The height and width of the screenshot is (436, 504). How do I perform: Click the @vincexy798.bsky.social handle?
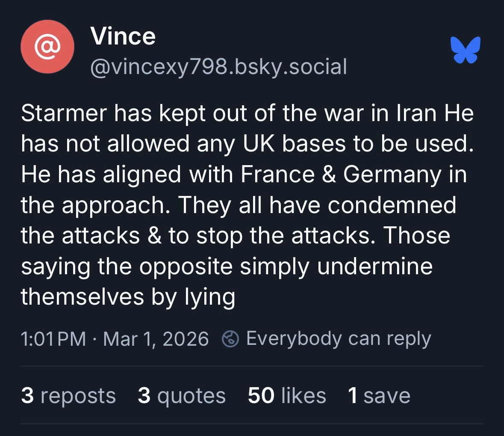[x=218, y=66]
